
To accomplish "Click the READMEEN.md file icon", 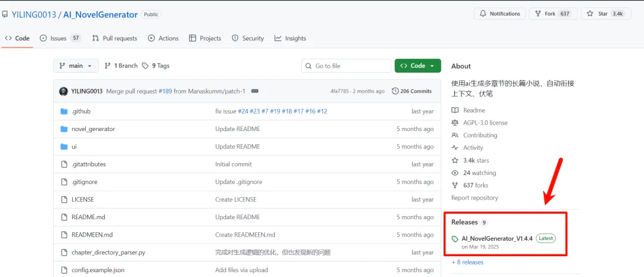I will click(x=64, y=235).
